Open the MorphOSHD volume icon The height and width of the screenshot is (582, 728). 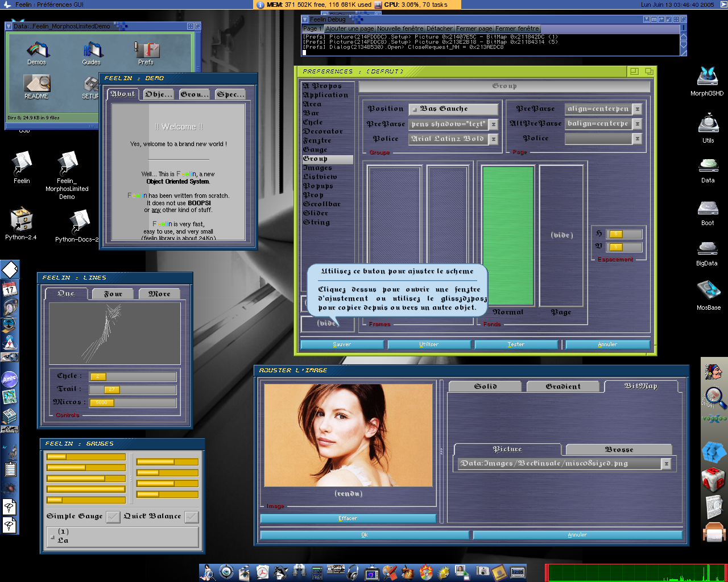click(708, 77)
